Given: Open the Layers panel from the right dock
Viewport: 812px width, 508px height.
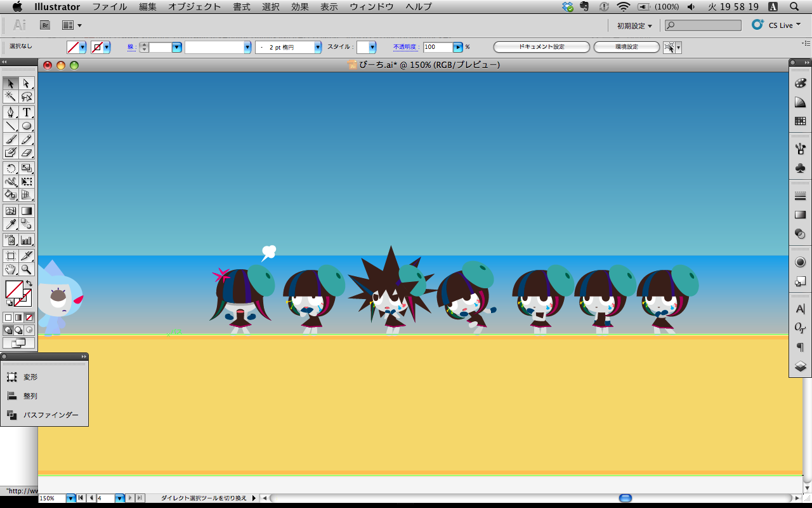Looking at the screenshot, I should (x=800, y=366).
